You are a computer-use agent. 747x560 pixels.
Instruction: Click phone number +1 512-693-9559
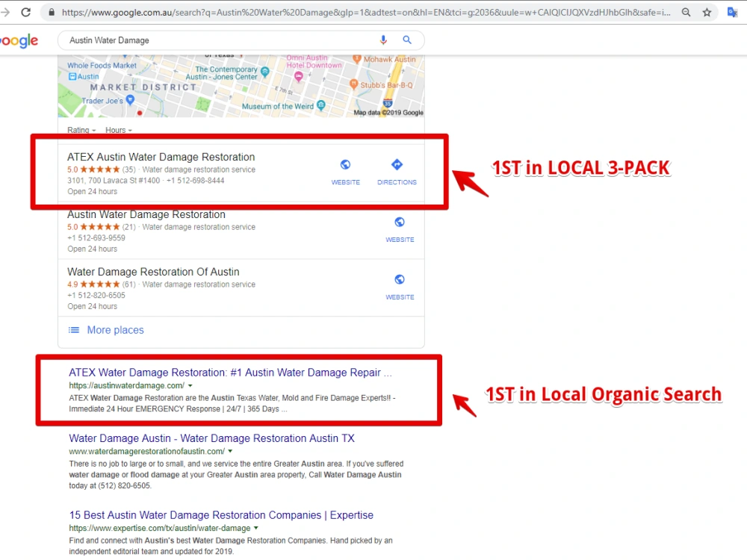pos(96,238)
